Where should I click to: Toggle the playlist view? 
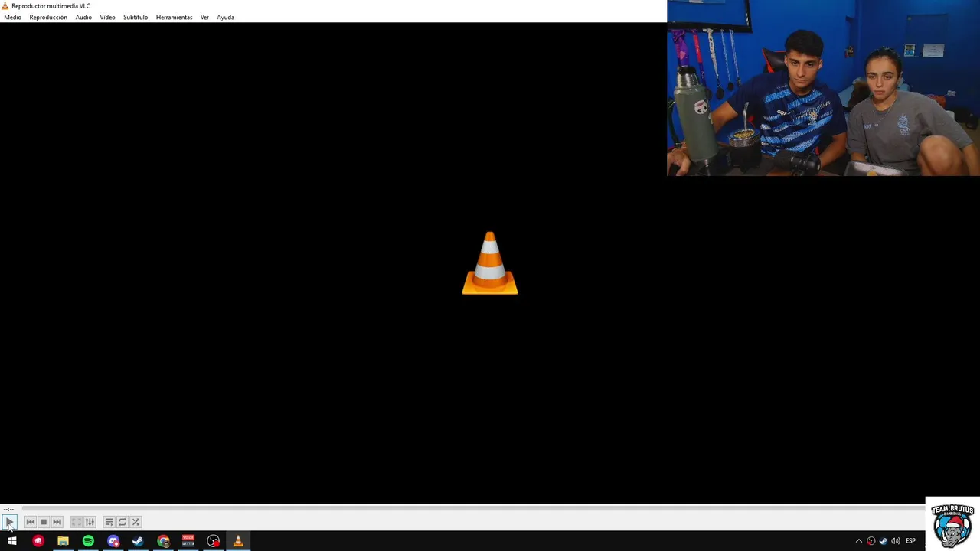coord(109,522)
